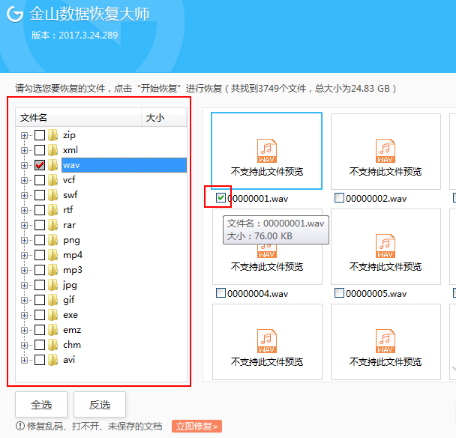Click the 00000004.wav file name
Viewport: 456px width, 438px height.
click(258, 294)
